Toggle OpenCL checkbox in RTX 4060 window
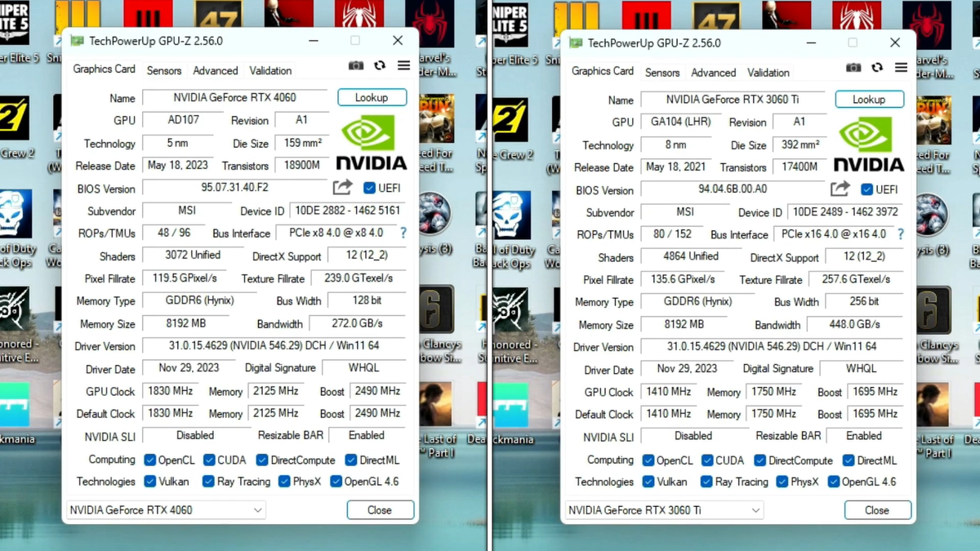The image size is (980, 551). [x=150, y=460]
